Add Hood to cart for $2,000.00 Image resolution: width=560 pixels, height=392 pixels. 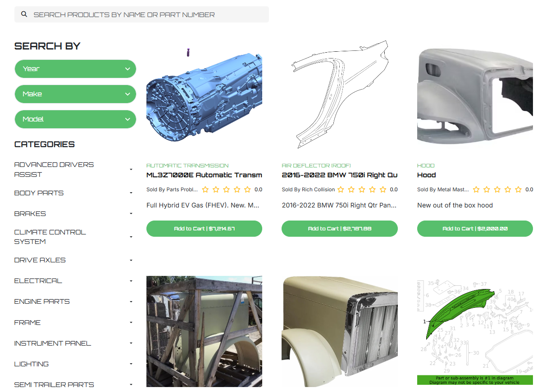pyautogui.click(x=475, y=229)
